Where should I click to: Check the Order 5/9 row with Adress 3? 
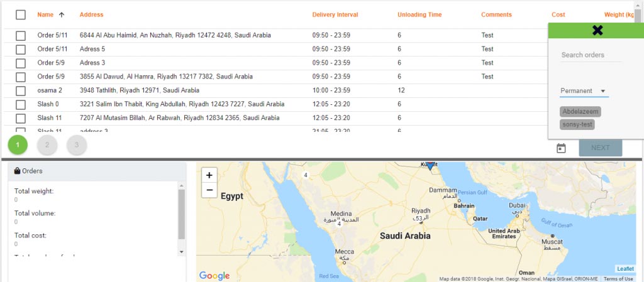21,63
